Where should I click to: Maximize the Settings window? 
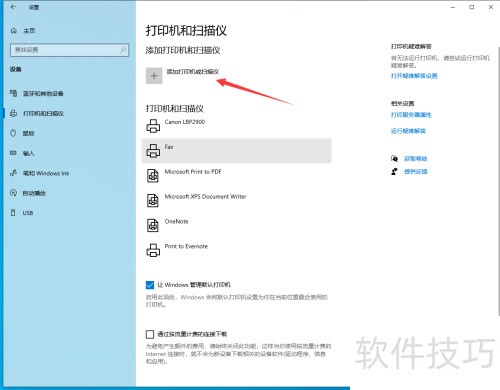point(472,7)
